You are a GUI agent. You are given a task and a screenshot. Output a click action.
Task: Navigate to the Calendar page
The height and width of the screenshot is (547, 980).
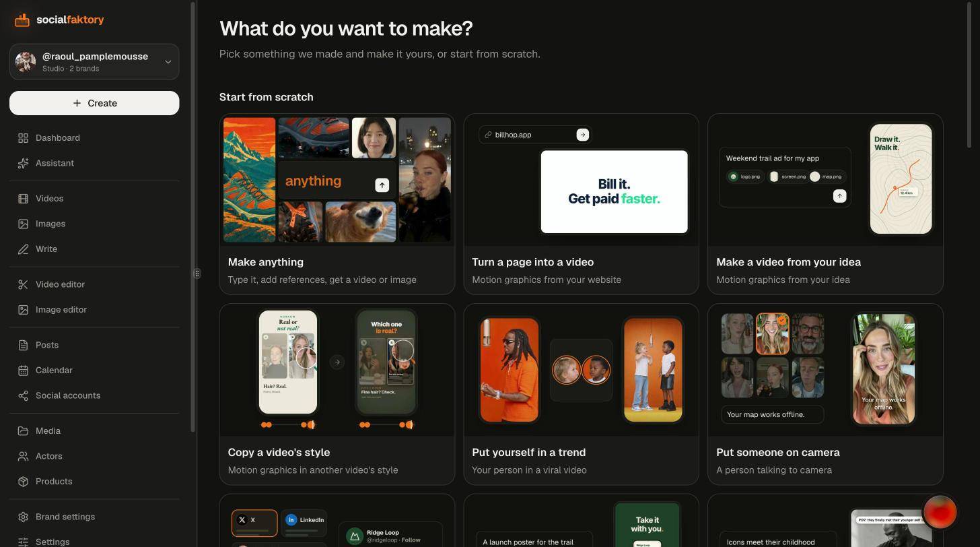94,371
